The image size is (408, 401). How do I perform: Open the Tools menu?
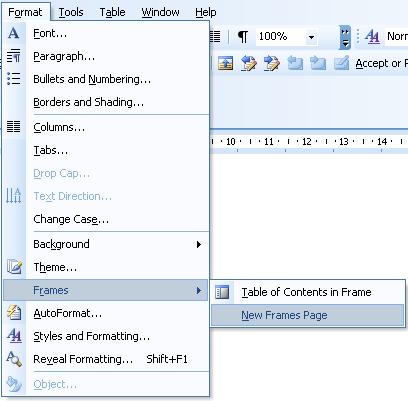(71, 12)
